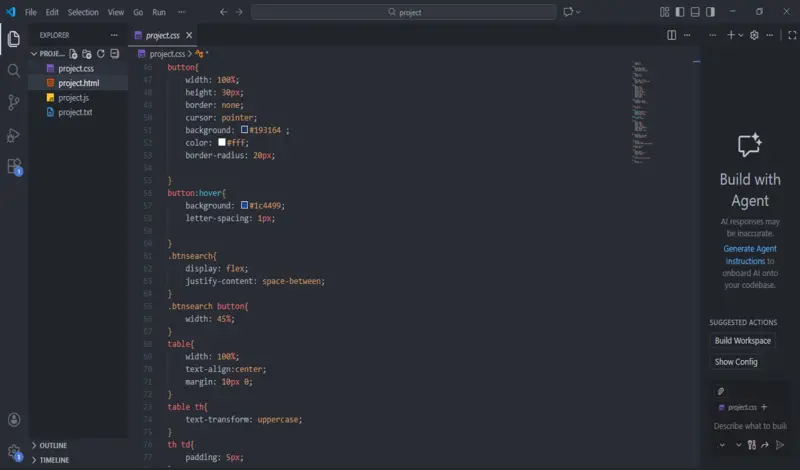Screen dimensions: 800x470
Task: Follow the Generate Agent Instructions link
Action: pyautogui.click(x=749, y=255)
